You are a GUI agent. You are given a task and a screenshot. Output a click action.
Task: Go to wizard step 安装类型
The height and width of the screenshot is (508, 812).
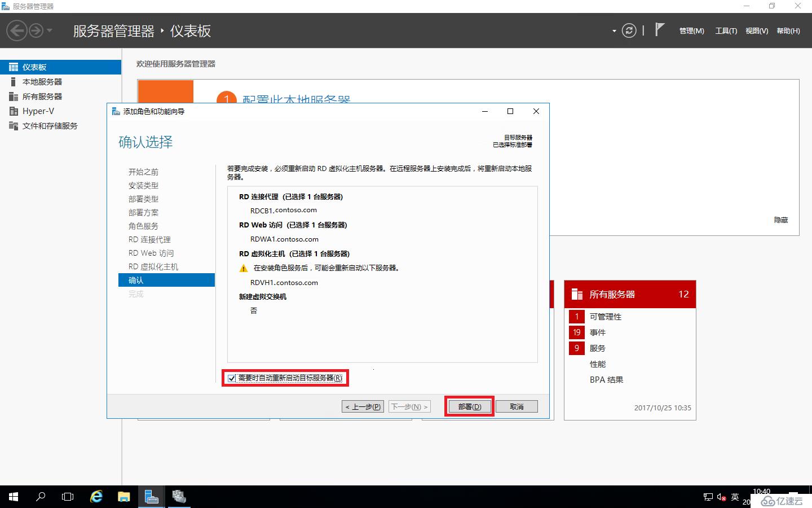click(143, 186)
